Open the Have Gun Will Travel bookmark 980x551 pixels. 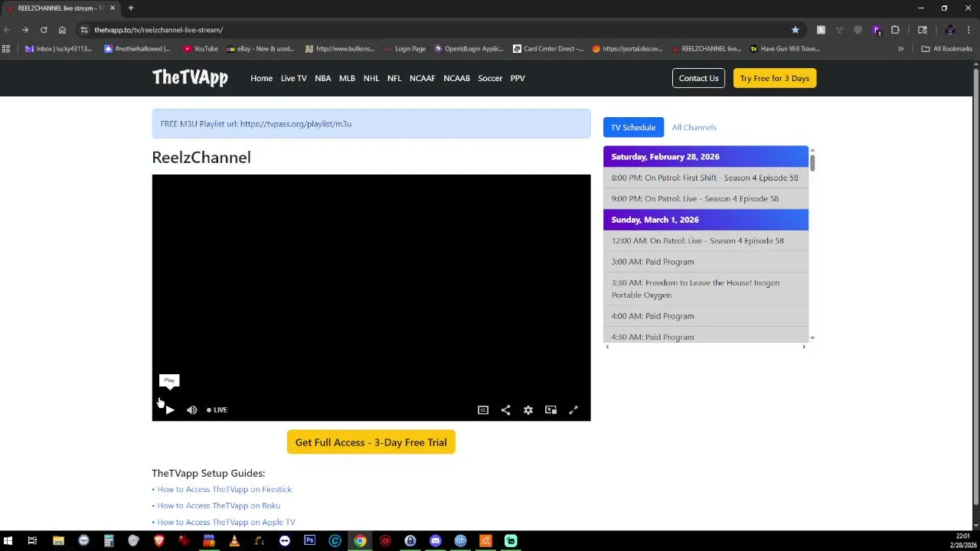tap(785, 49)
